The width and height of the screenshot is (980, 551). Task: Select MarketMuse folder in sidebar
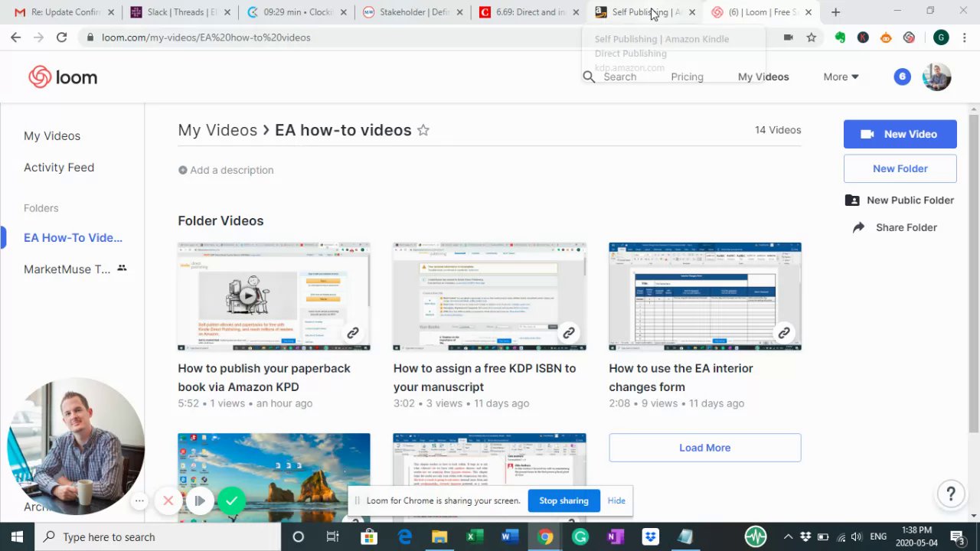tap(74, 269)
